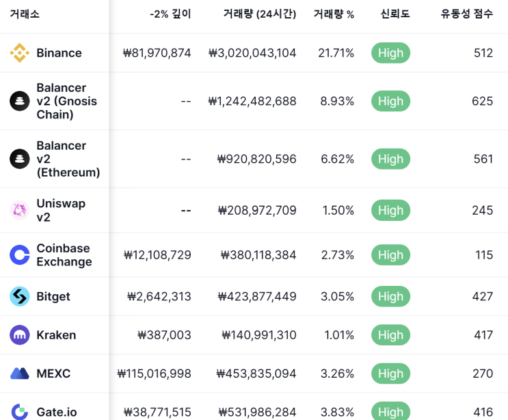Click the Bitget logo icon
This screenshot has height=420, width=508.
tap(20, 296)
